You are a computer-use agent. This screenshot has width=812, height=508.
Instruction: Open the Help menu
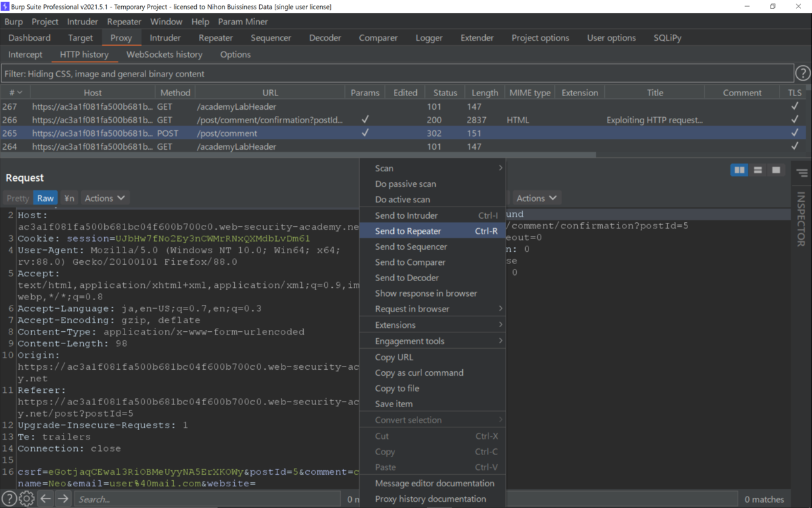click(x=200, y=22)
